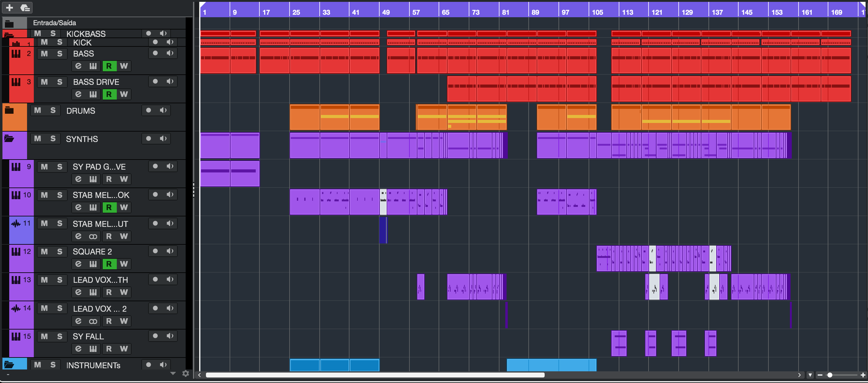The height and width of the screenshot is (383, 868).
Task: Open channel settings for SY FALL
Action: 78,349
